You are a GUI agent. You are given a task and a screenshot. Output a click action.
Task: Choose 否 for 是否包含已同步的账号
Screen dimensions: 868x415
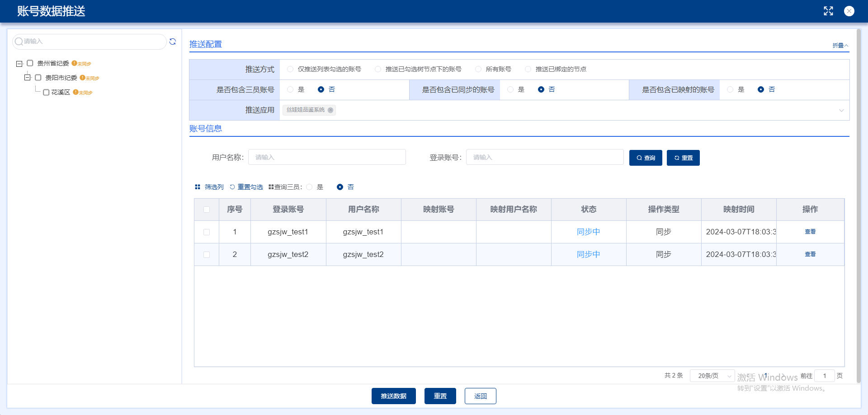coord(541,89)
